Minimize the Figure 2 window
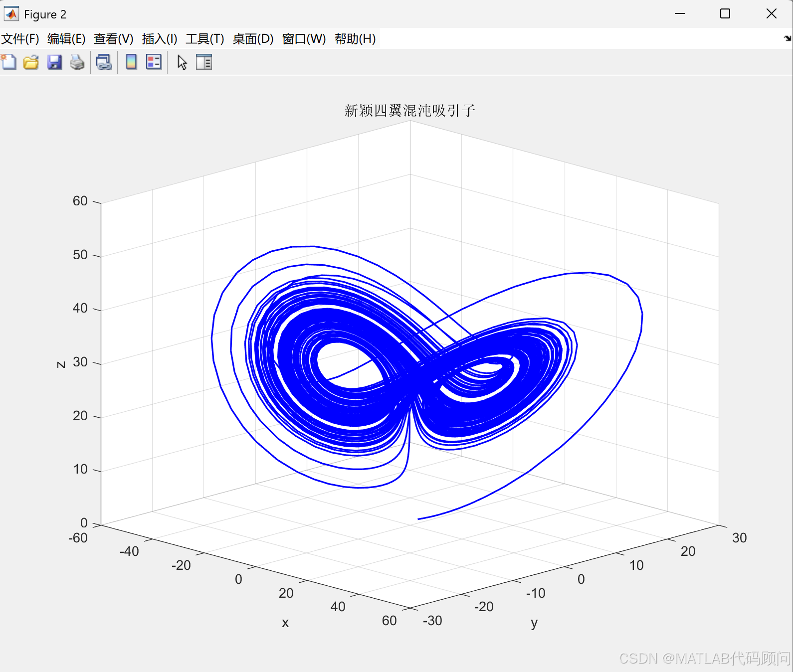Viewport: 793px width, 672px height. (680, 13)
